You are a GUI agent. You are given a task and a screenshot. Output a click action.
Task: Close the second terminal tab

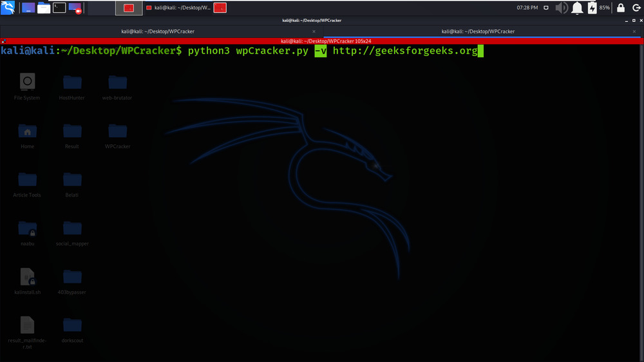(634, 32)
